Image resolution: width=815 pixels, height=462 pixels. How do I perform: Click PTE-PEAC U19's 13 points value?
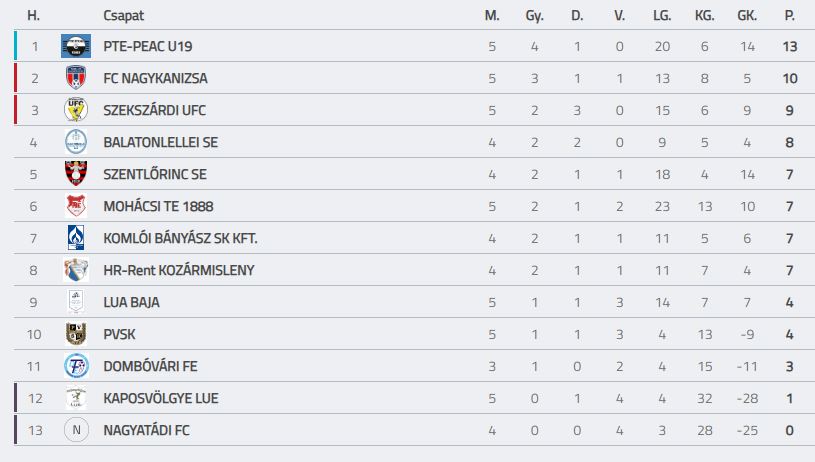click(x=790, y=46)
